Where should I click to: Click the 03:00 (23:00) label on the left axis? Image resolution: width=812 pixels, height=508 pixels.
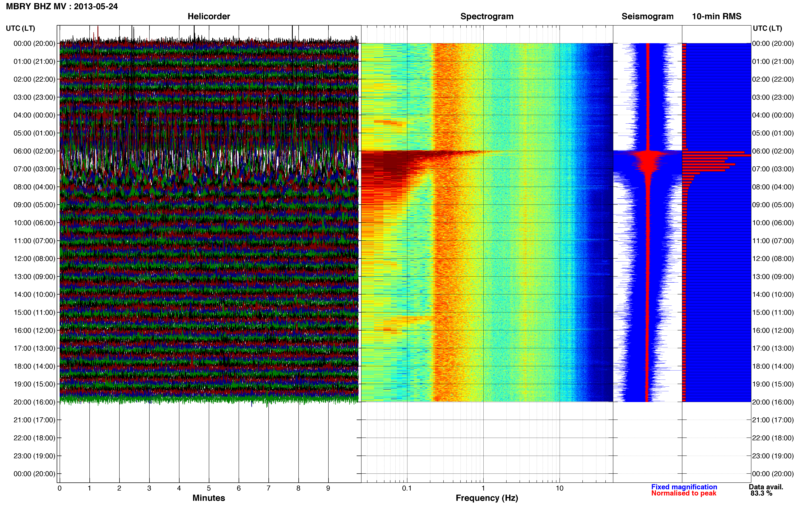click(34, 97)
